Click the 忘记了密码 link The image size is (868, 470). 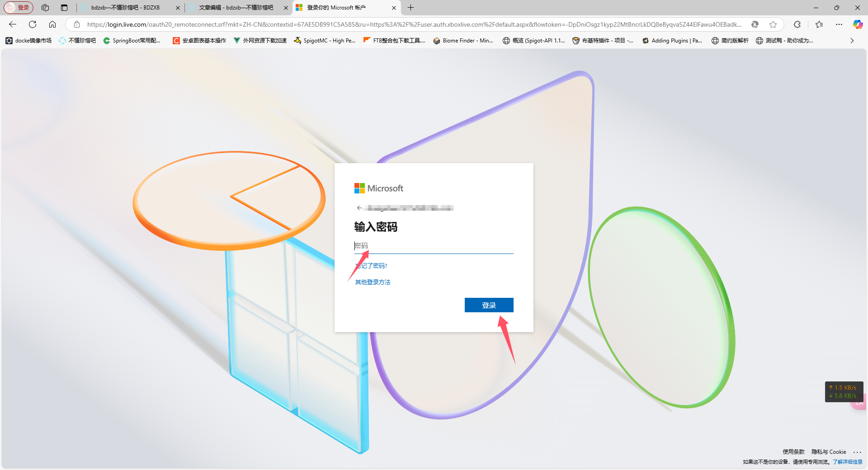pyautogui.click(x=371, y=266)
